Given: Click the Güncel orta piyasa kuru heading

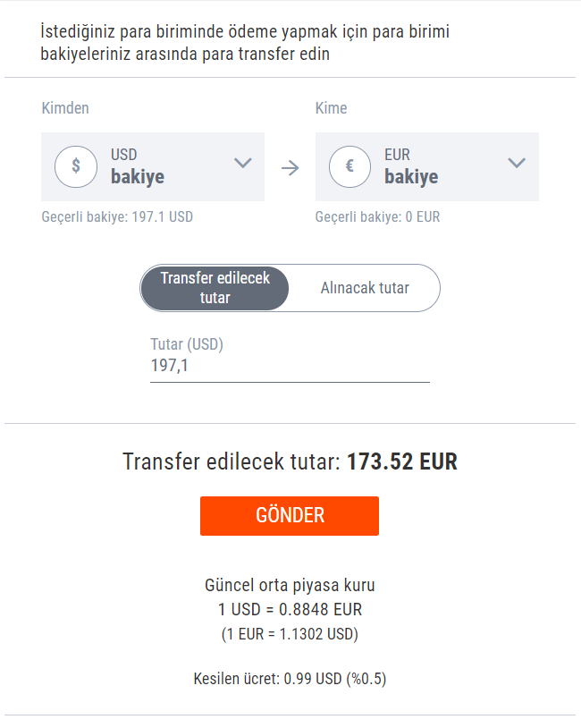Looking at the screenshot, I should [x=290, y=586].
